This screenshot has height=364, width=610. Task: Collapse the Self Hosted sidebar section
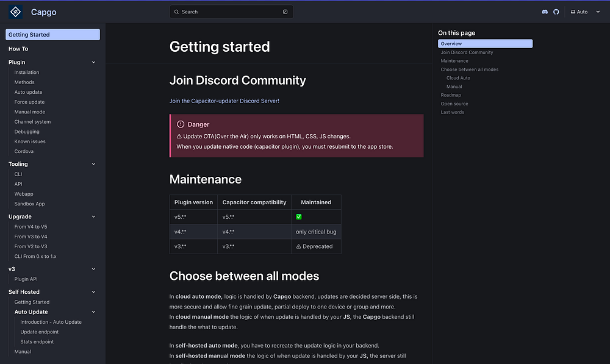93,292
